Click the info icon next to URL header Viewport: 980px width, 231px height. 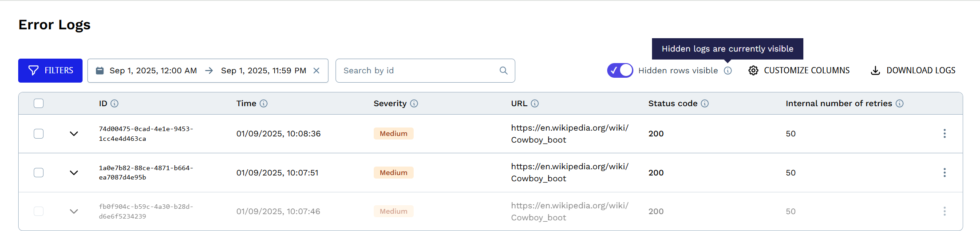tap(535, 104)
